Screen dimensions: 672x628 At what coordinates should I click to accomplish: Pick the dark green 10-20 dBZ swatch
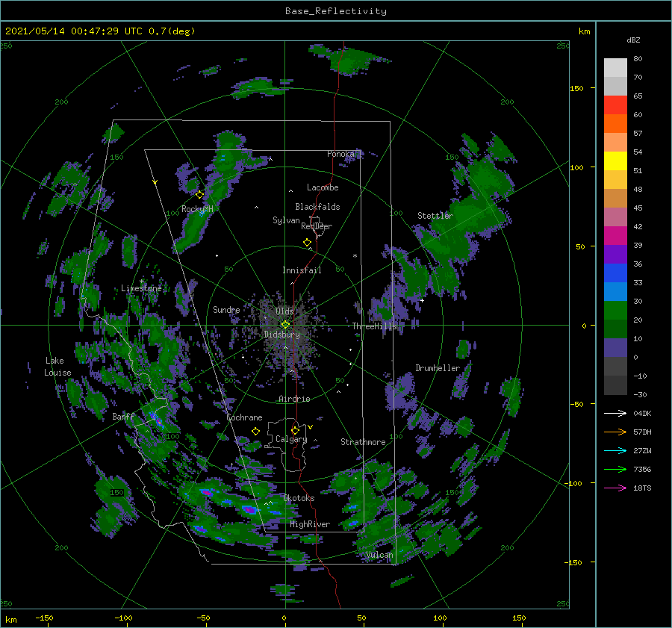pos(615,329)
